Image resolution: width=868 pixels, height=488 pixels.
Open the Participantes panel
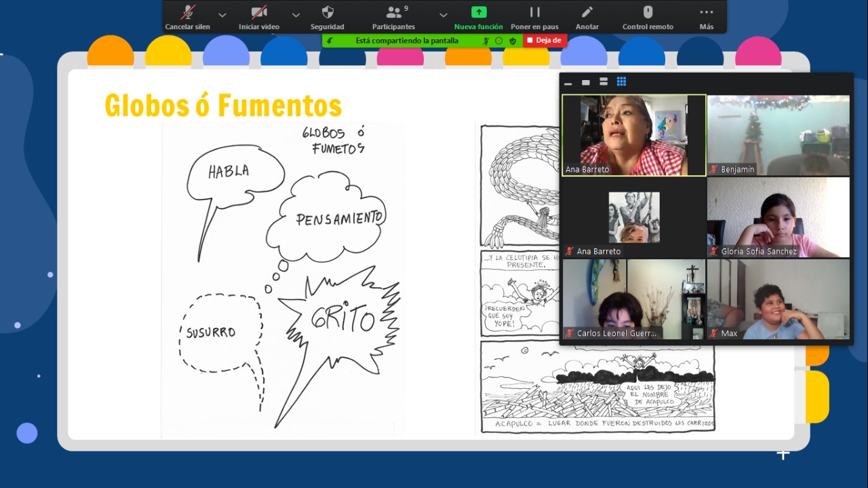[394, 17]
